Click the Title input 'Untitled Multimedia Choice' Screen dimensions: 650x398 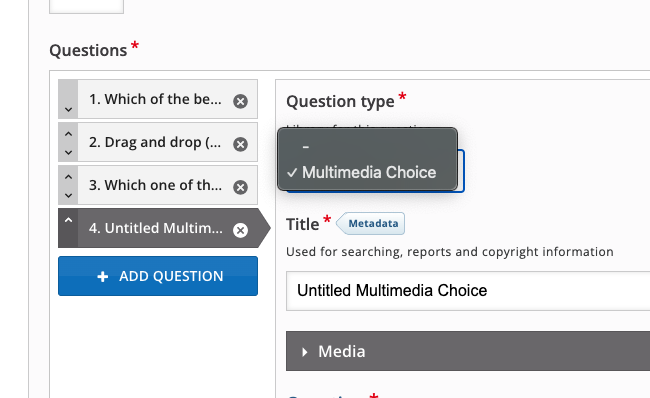coord(468,291)
